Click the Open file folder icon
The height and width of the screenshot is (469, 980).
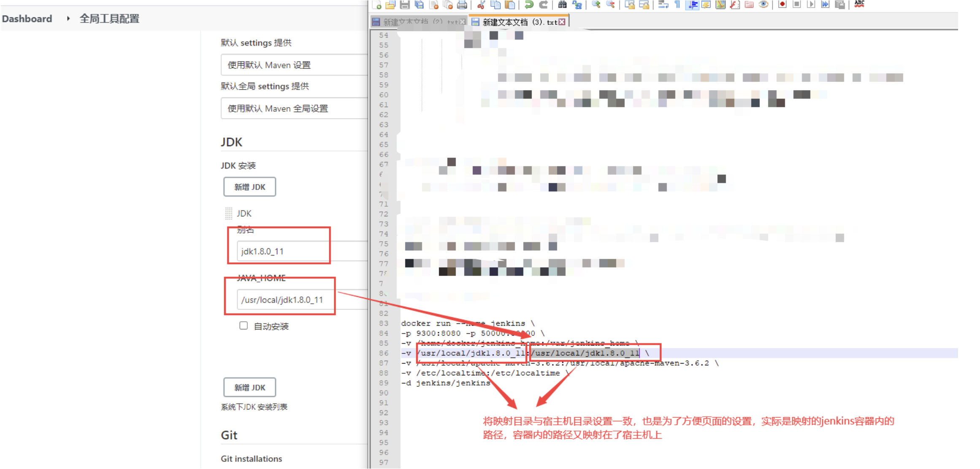pyautogui.click(x=390, y=5)
